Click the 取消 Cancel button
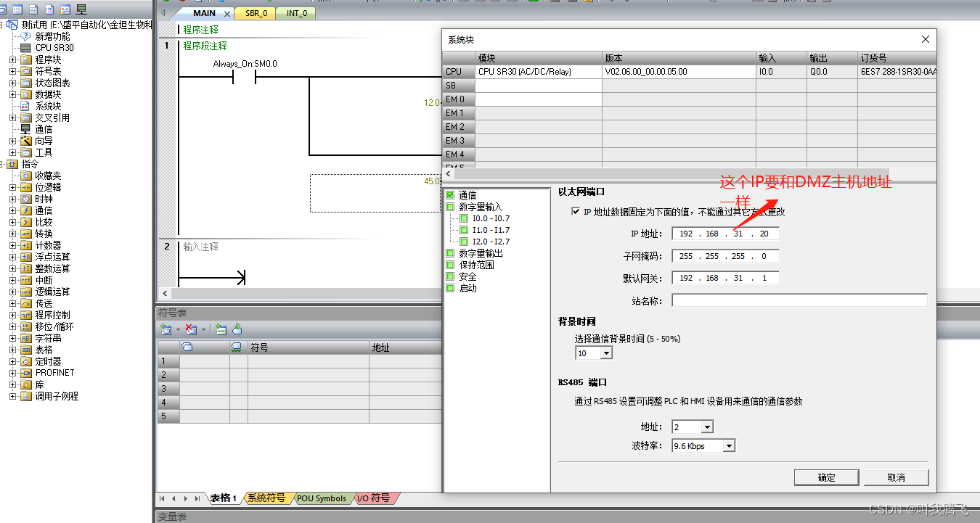The image size is (980, 523). tap(897, 477)
